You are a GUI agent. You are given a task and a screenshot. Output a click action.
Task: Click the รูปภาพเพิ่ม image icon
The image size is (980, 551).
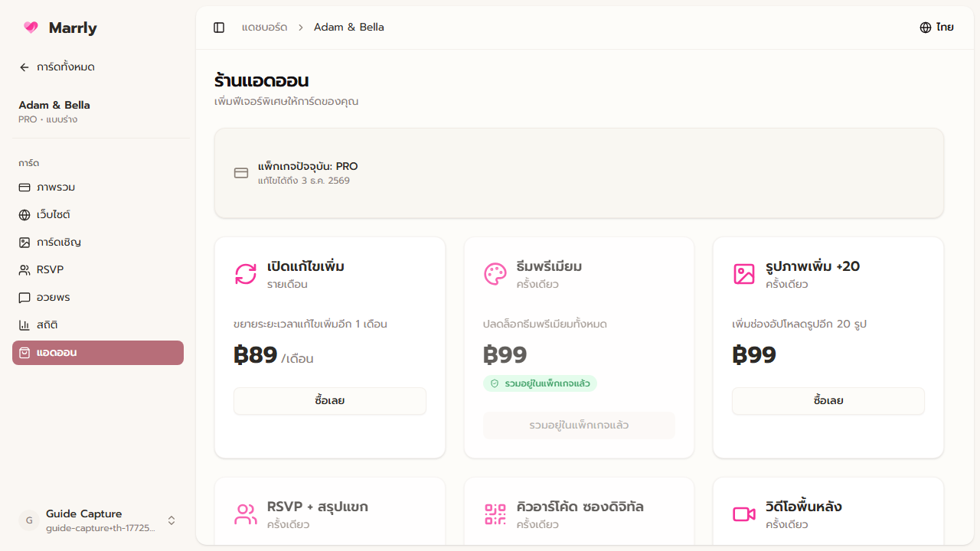(743, 273)
